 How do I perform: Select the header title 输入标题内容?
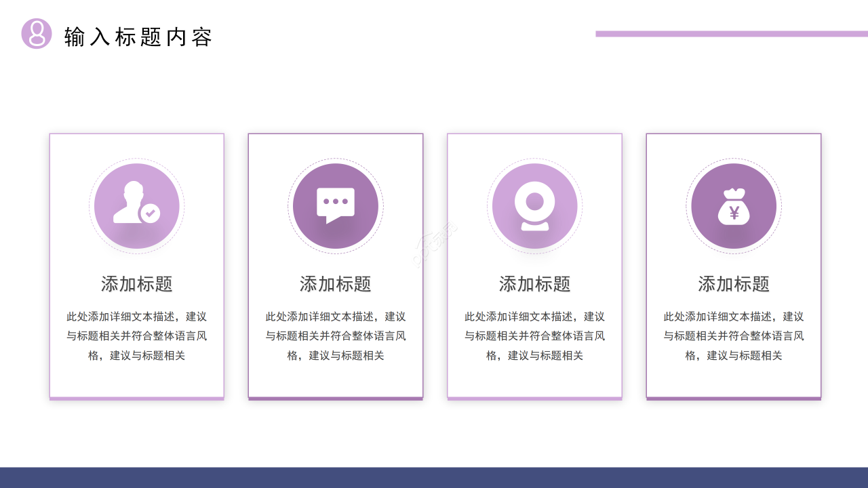pyautogui.click(x=138, y=37)
